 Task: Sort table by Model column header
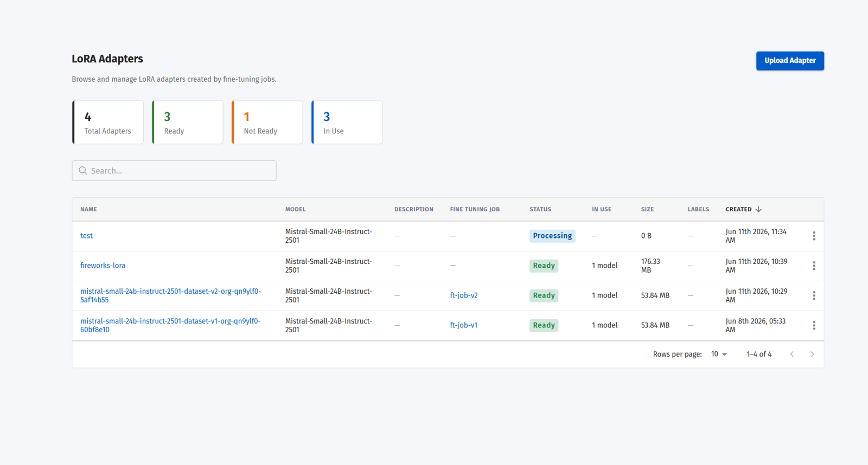296,209
